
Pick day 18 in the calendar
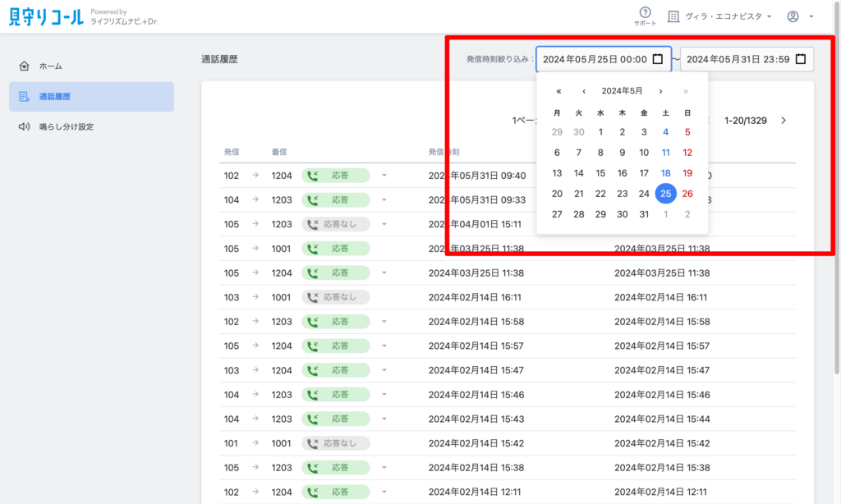click(x=665, y=173)
